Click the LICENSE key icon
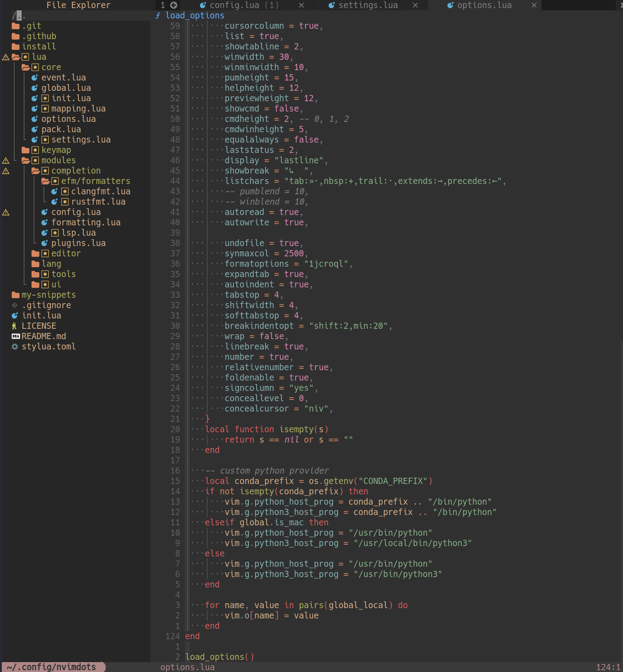The height and width of the screenshot is (672, 623). click(x=15, y=326)
